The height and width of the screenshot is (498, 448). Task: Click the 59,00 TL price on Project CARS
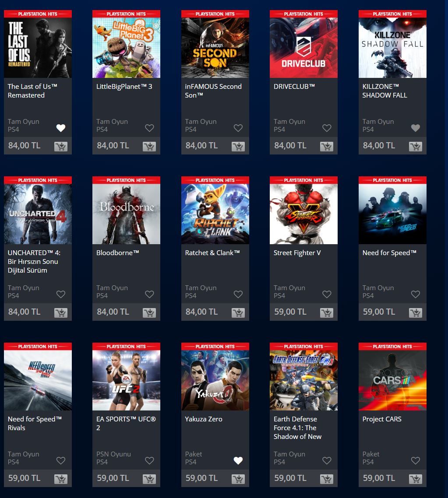379,478
